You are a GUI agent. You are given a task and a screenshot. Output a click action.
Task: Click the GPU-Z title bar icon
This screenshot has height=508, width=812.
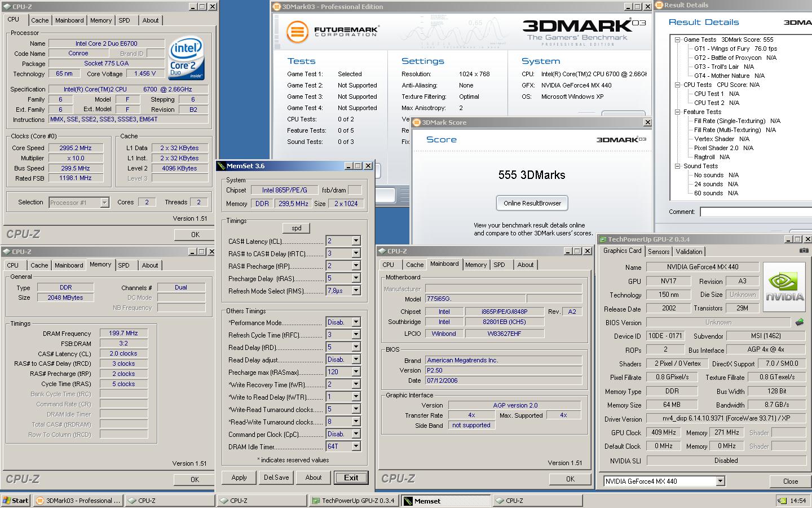tap(603, 239)
